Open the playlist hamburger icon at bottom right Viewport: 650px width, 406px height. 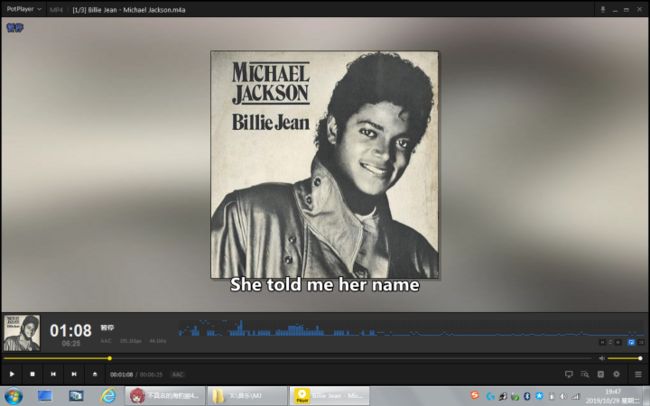pos(638,374)
